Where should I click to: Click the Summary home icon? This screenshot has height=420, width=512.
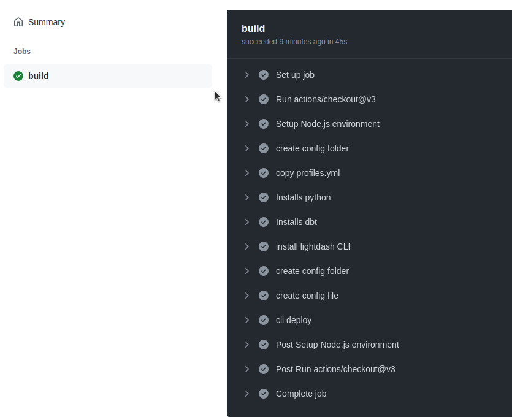pos(18,21)
